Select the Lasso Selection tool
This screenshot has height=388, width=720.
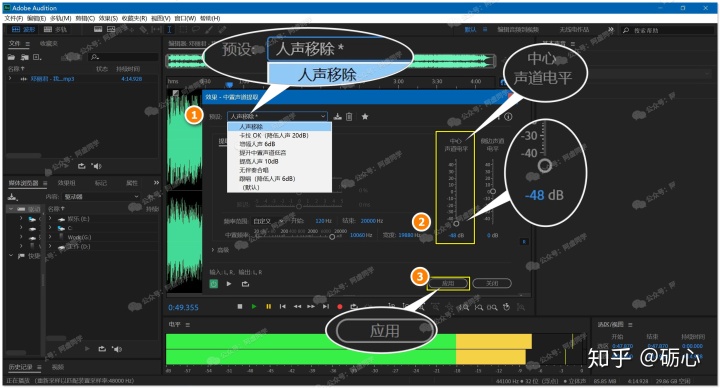pyautogui.click(x=196, y=29)
